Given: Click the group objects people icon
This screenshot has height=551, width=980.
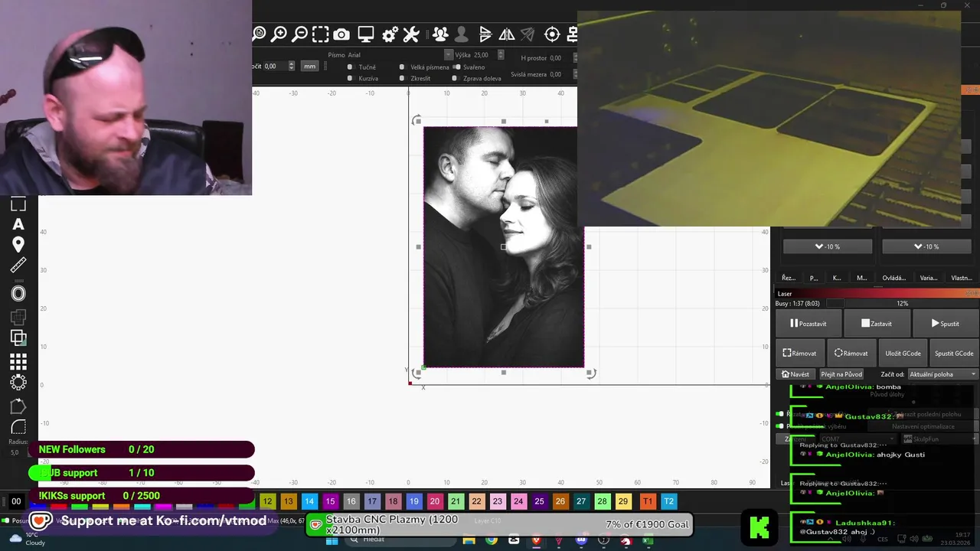Looking at the screenshot, I should click(x=440, y=34).
